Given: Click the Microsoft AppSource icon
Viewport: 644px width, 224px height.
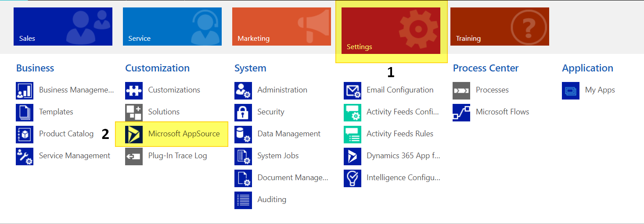Looking at the screenshot, I should click(134, 135).
